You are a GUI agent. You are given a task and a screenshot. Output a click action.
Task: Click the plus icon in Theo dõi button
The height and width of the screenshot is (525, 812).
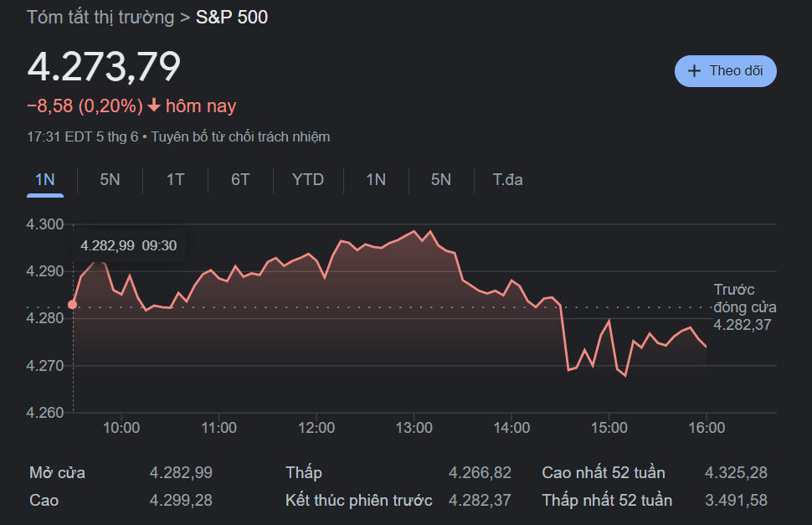pyautogui.click(x=694, y=71)
